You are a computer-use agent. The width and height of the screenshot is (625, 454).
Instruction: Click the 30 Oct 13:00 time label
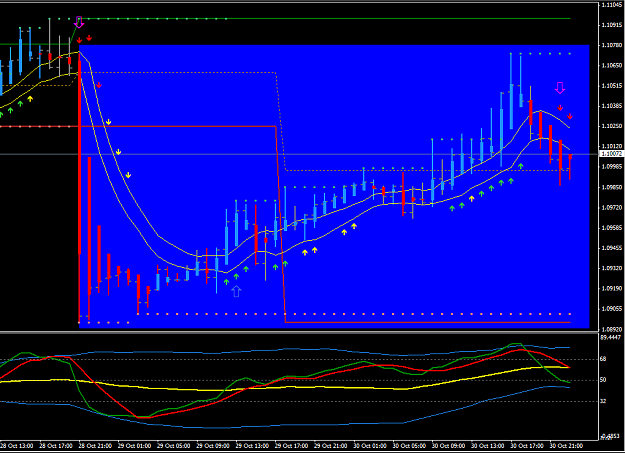487,446
